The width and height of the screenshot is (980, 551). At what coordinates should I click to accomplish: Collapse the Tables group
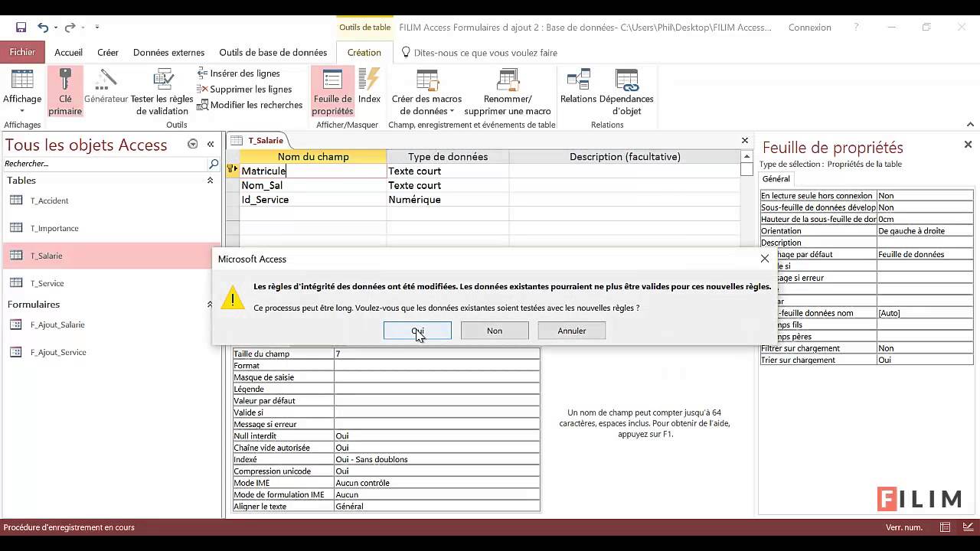(x=210, y=181)
